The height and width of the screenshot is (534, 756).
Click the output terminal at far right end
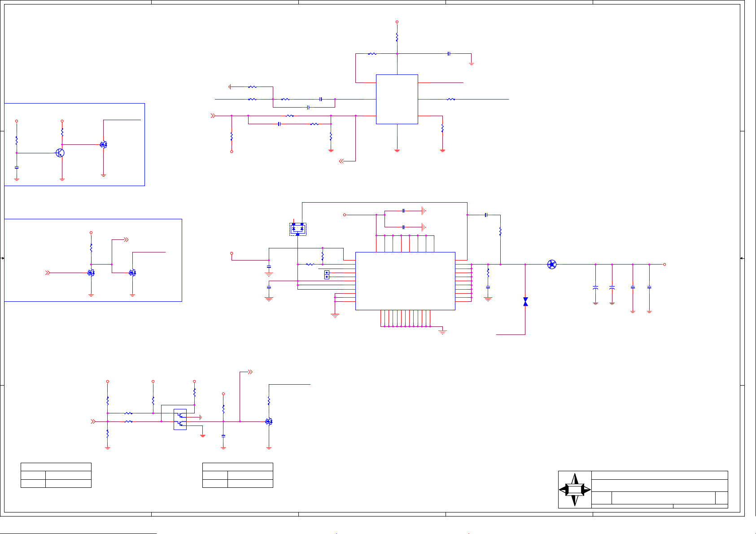[x=664, y=265]
